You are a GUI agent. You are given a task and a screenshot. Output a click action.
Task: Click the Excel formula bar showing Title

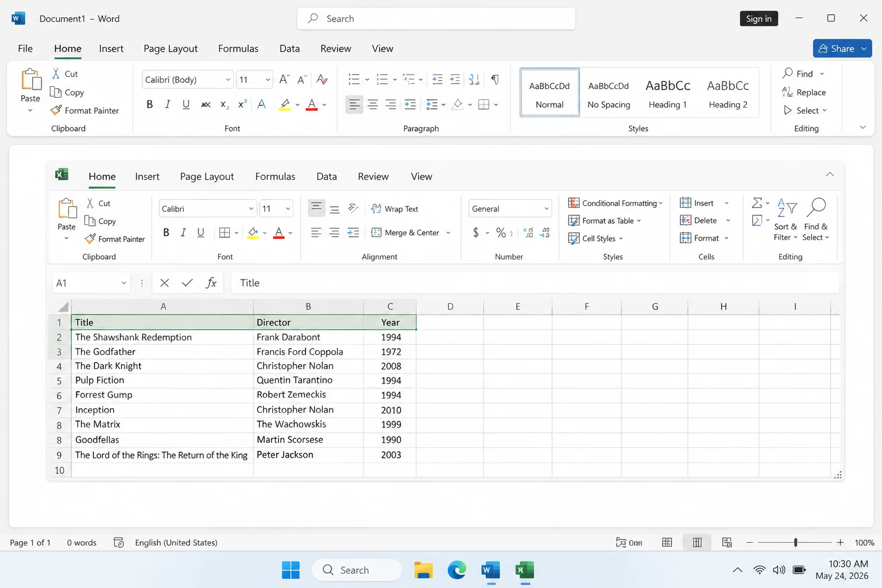[x=535, y=283]
